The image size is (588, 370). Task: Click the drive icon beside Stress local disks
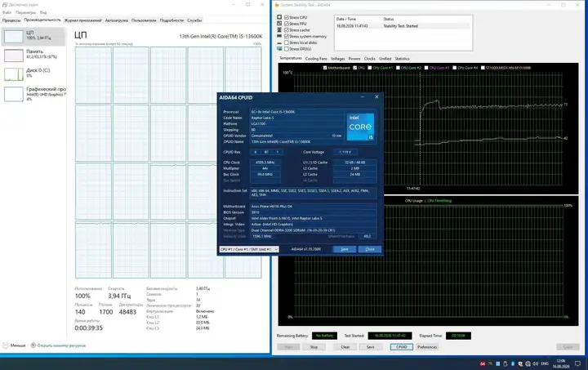(x=279, y=42)
